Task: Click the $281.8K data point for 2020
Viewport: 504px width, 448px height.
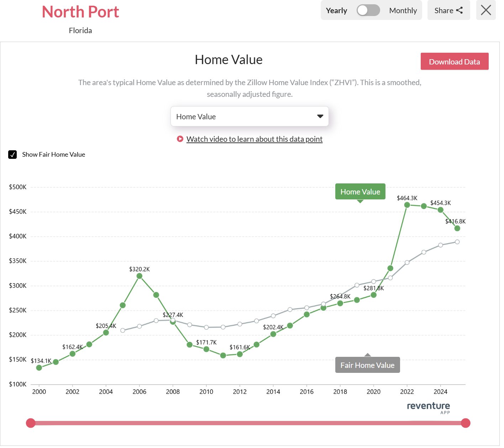Action: click(374, 295)
